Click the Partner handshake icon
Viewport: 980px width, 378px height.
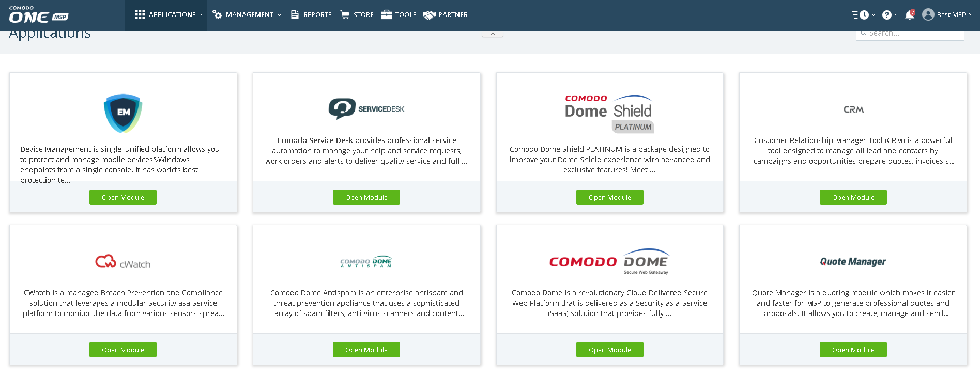[x=429, y=15]
